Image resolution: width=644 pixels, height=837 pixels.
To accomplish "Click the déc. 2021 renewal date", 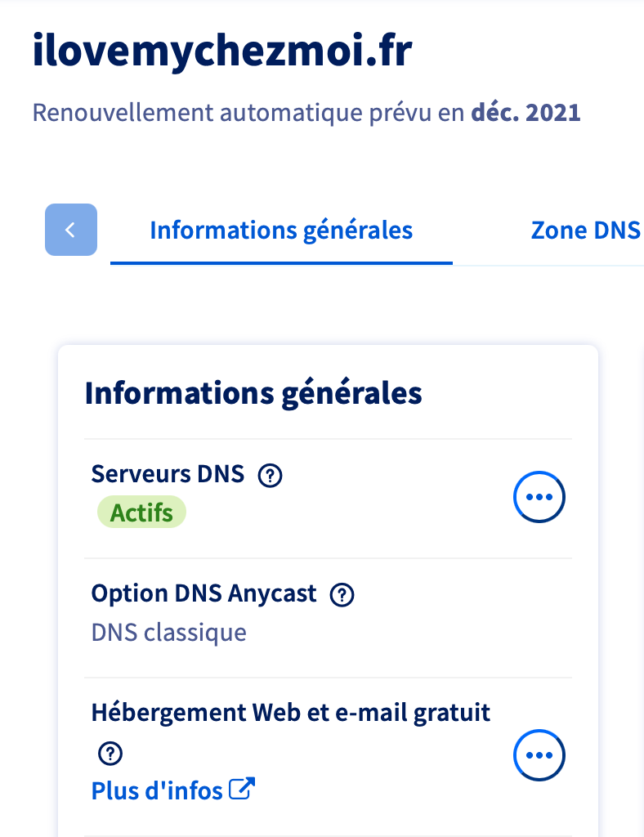I will [525, 112].
